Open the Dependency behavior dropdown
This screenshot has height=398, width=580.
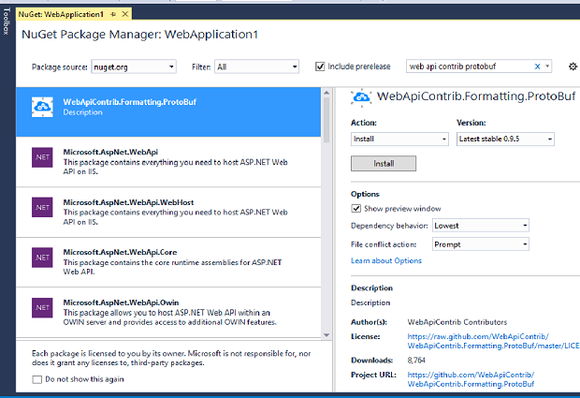click(480, 226)
